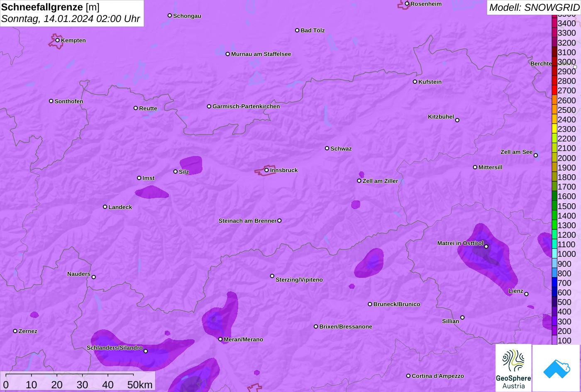Click the Kufstein map marker dot
Viewport: 581px width, 392px height.
(415, 82)
